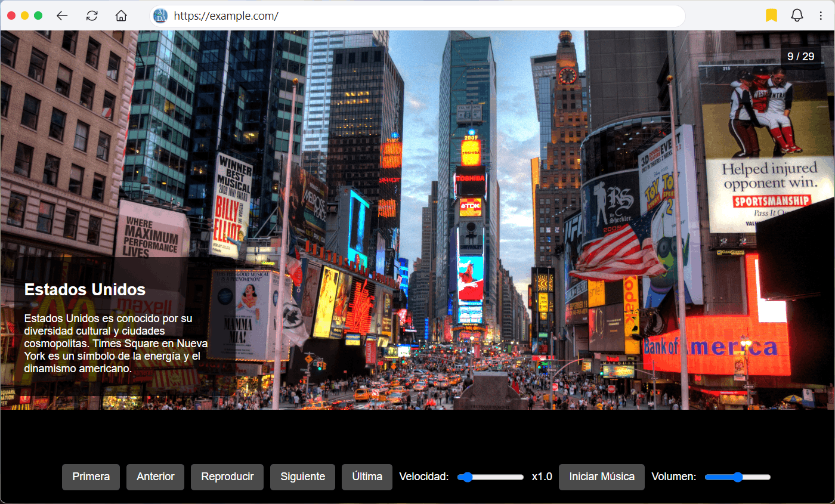Click the browser back arrow
835x504 pixels.
pos(62,16)
